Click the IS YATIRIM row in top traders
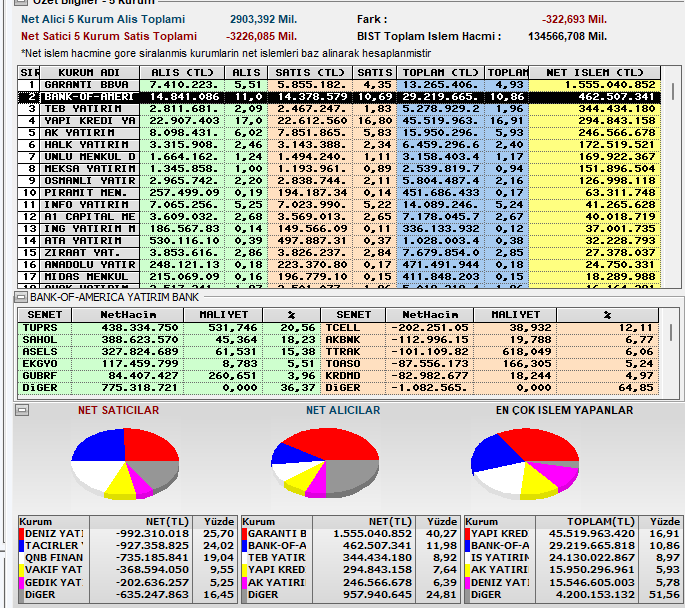 [x=573, y=558]
